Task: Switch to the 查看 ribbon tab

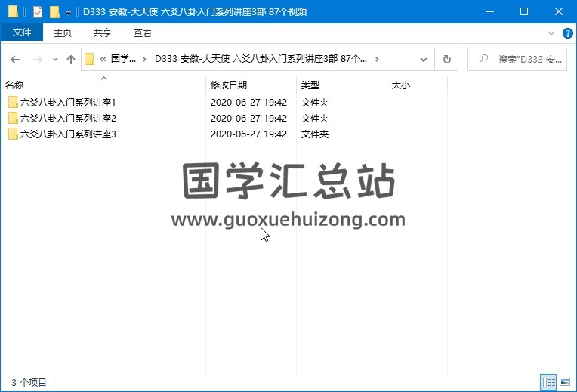Action: pyautogui.click(x=143, y=32)
